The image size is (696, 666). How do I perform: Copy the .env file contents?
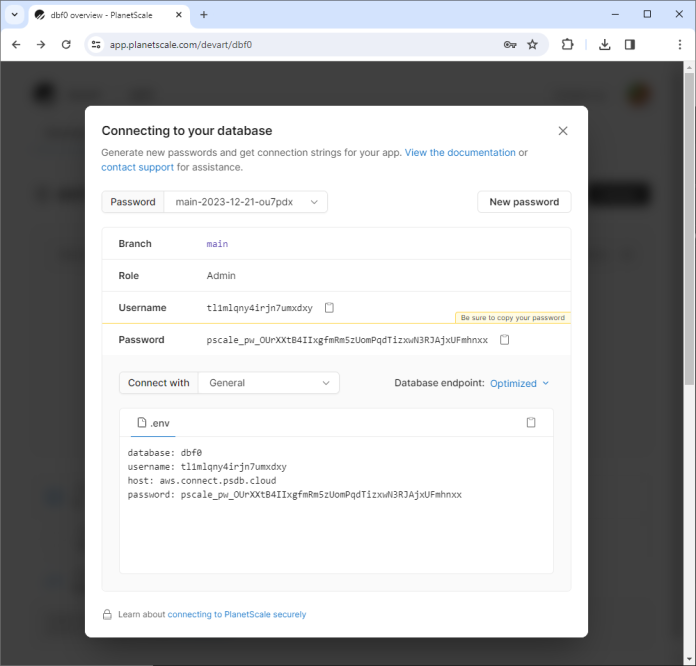531,423
